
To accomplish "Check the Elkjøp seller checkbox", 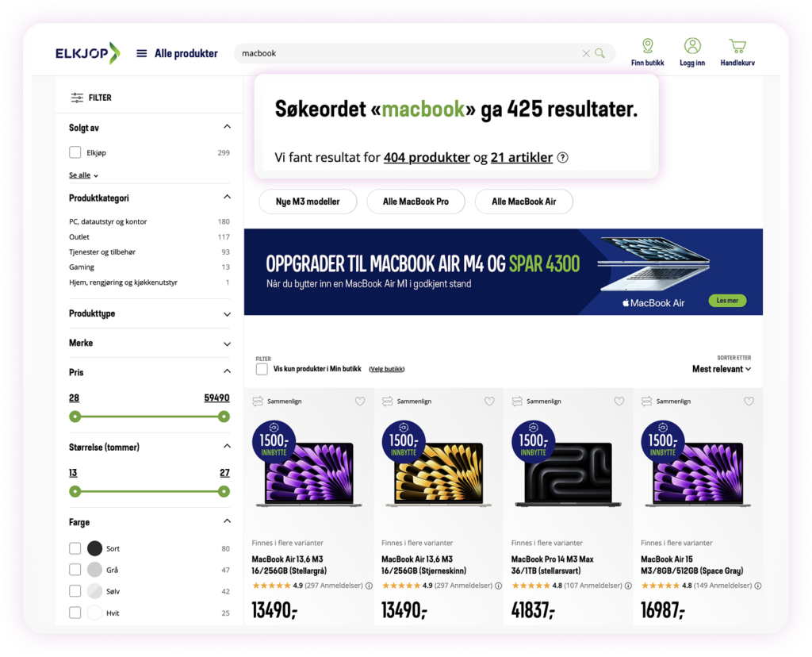I will [x=75, y=152].
